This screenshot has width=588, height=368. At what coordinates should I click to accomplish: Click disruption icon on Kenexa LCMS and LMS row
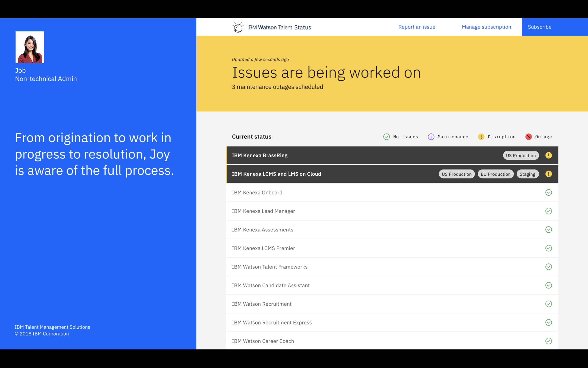tap(549, 174)
